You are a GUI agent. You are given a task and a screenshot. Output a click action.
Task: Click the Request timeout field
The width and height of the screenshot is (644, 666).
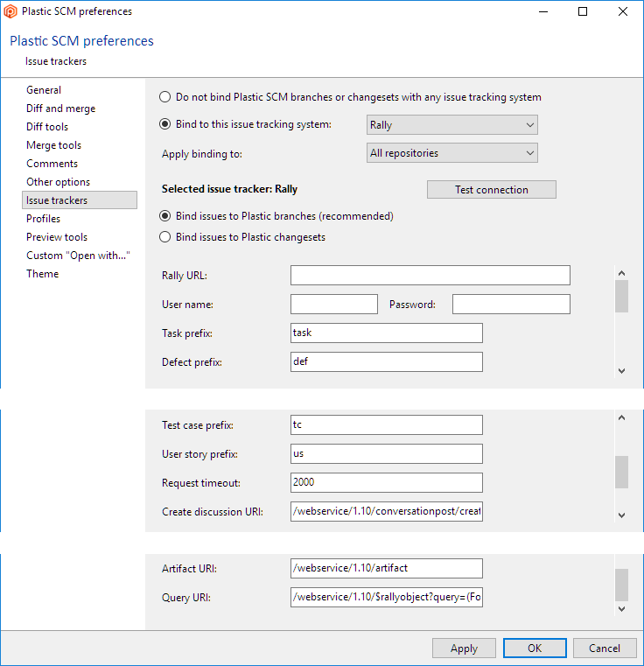pos(387,482)
